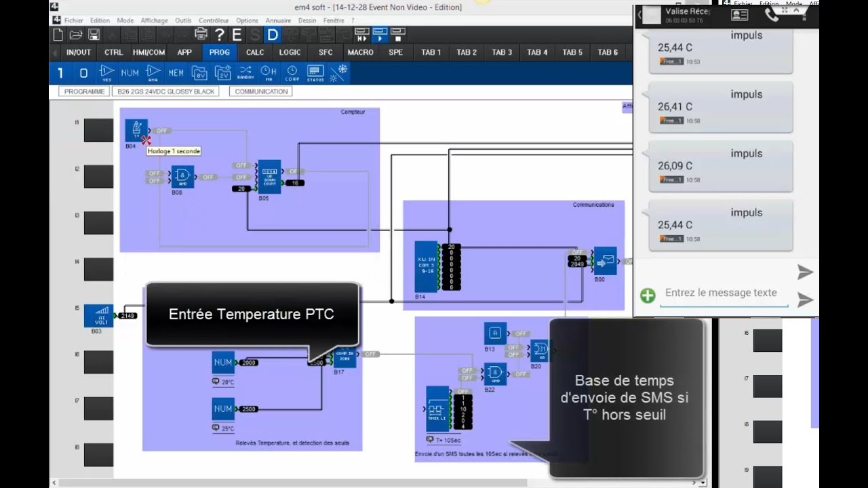868x488 pixels.
Task: Click the B08 AND gate block
Action: pyautogui.click(x=182, y=176)
